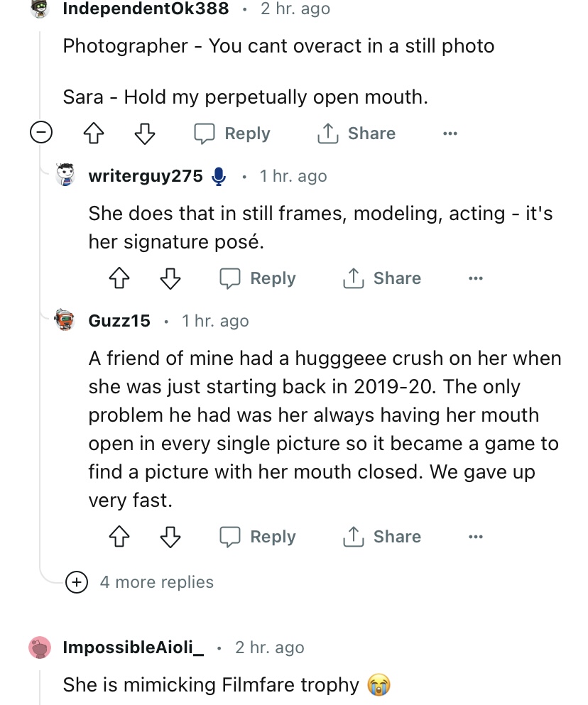Viewport: 588px width, 705px height.
Task: Downvote writerguy275's comment
Action: tap(170, 278)
